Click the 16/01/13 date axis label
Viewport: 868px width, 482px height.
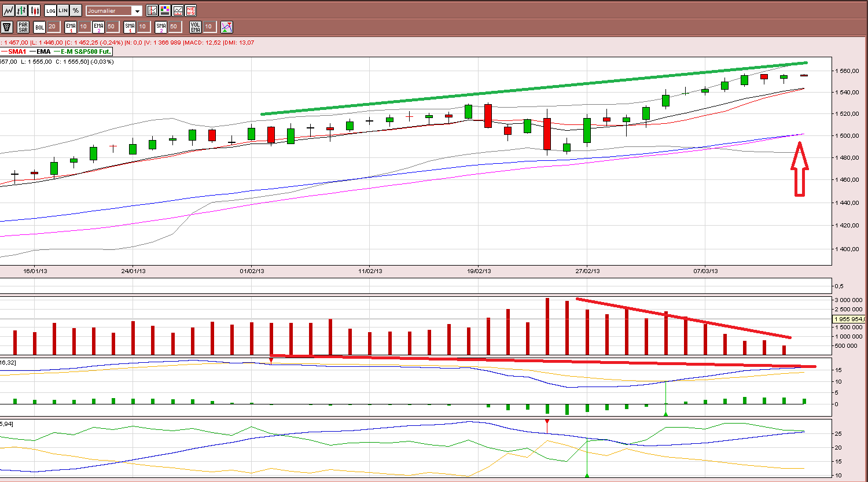(35, 270)
